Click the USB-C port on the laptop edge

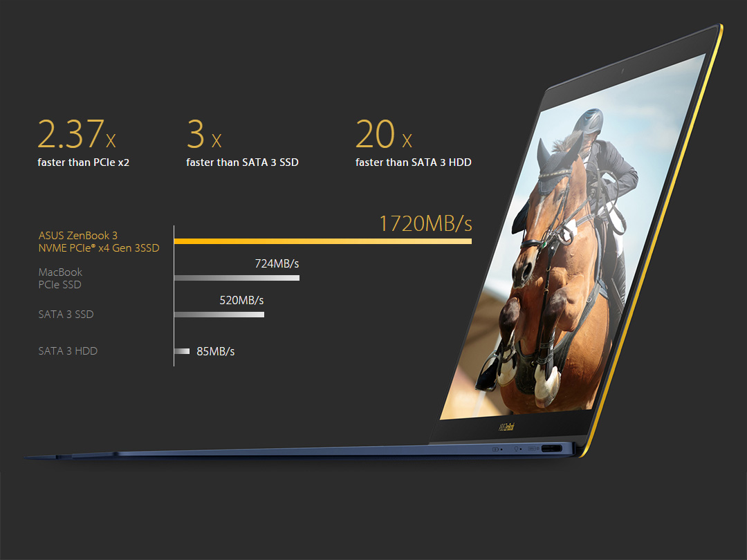point(552,449)
